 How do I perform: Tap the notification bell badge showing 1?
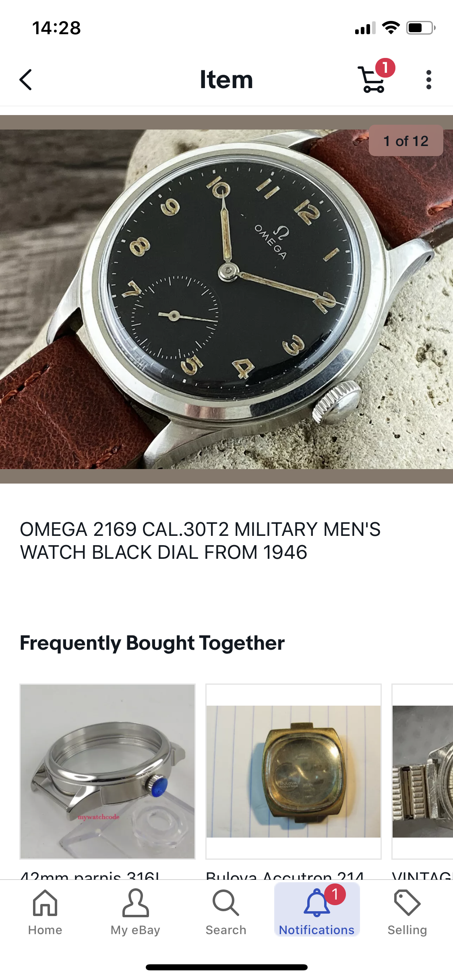coord(335,894)
